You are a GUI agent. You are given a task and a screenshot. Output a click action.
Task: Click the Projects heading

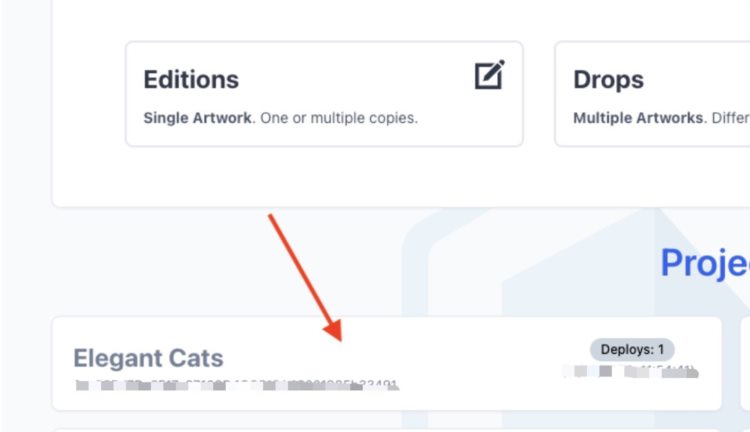704,263
